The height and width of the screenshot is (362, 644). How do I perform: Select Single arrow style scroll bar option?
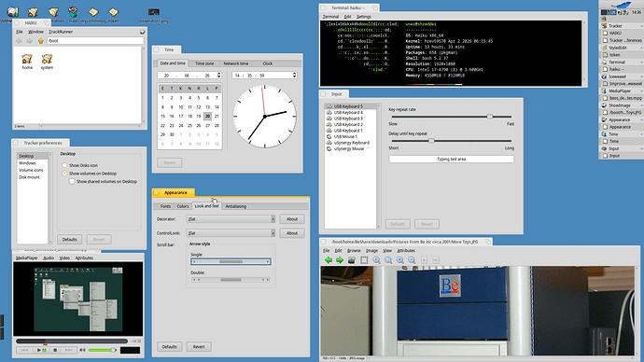(x=231, y=261)
